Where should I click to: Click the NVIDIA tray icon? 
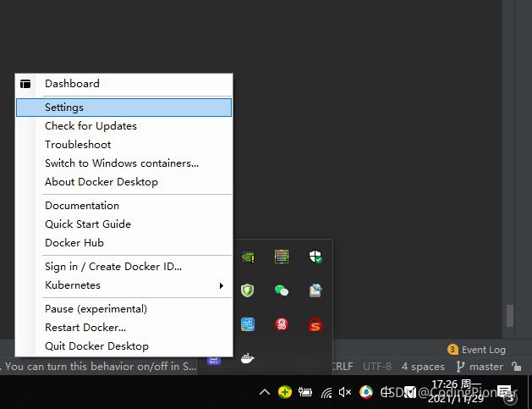248,257
